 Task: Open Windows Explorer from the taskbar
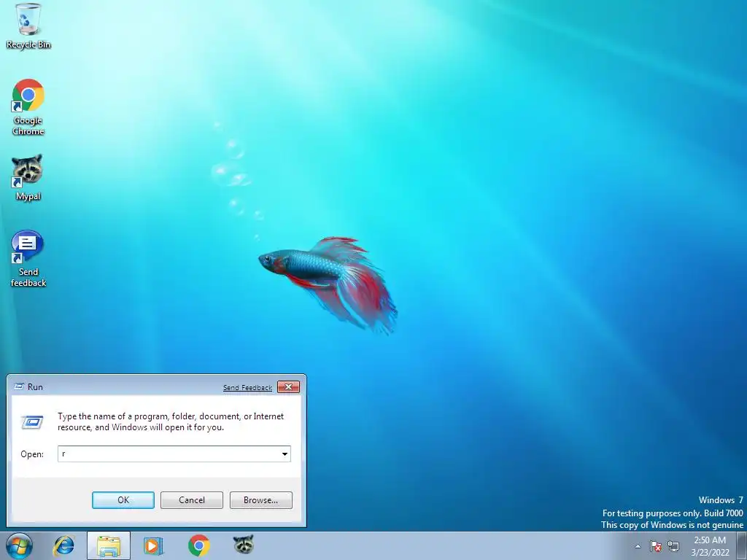coord(109,545)
